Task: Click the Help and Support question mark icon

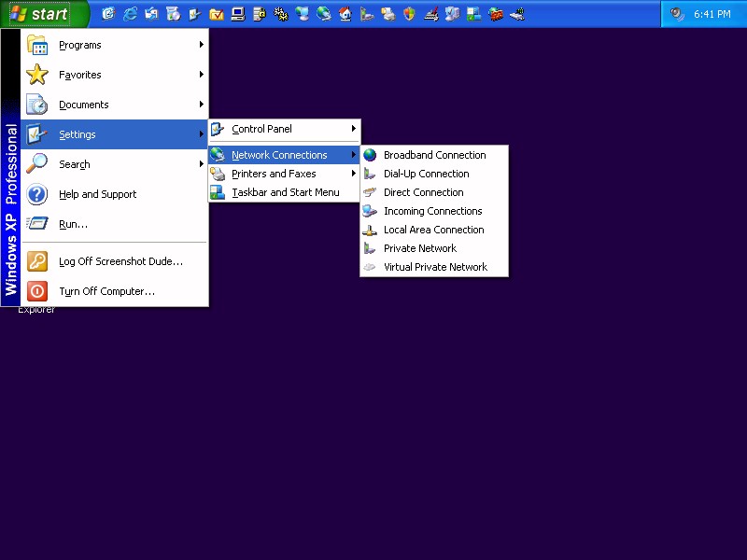Action: [x=36, y=194]
